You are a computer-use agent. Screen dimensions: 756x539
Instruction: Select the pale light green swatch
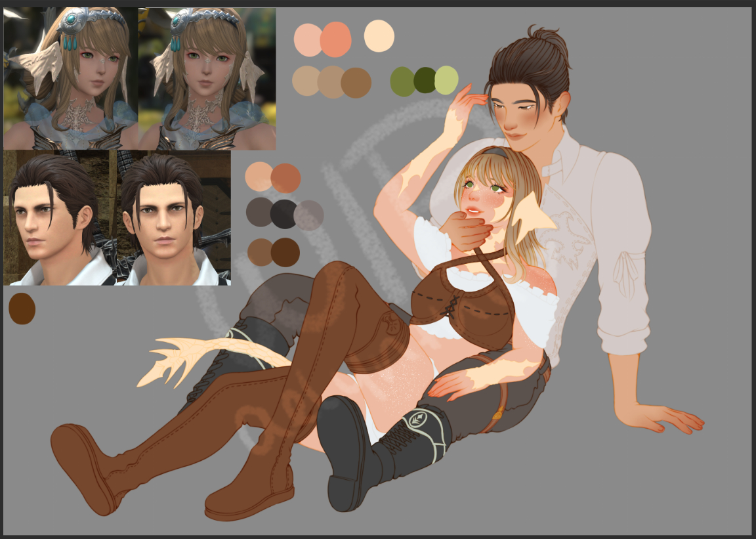click(x=448, y=80)
